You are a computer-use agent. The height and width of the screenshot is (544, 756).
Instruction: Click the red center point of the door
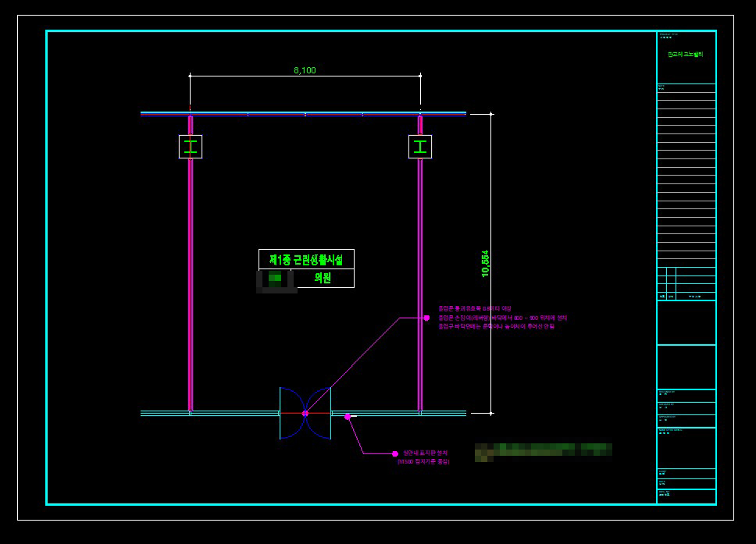tap(305, 413)
